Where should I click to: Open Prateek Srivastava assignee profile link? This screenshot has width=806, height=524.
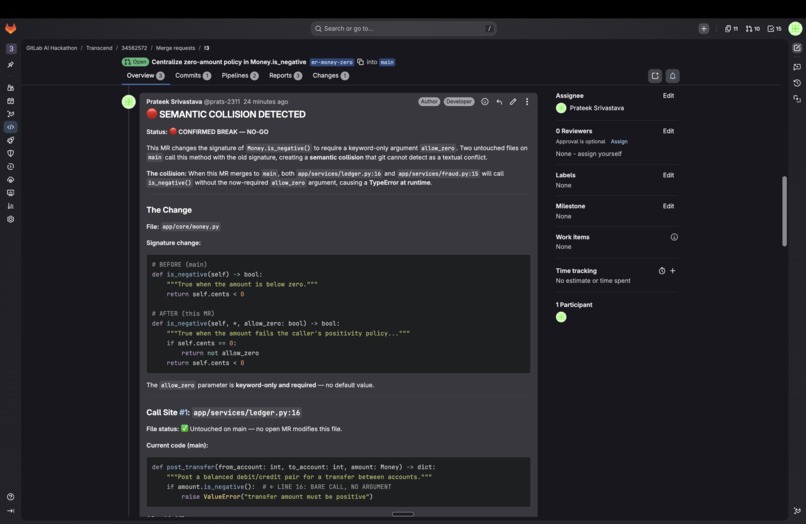click(596, 108)
